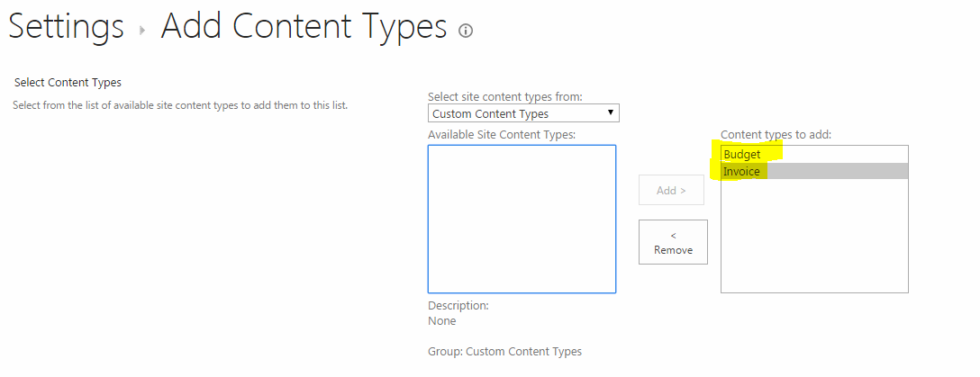Open the Settings breadcrumb link

tap(66, 26)
